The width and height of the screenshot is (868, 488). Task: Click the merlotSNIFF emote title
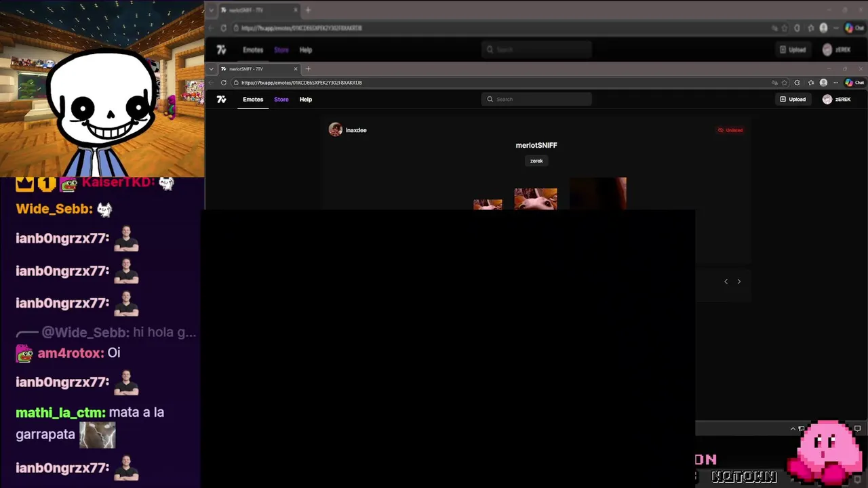pyautogui.click(x=536, y=145)
